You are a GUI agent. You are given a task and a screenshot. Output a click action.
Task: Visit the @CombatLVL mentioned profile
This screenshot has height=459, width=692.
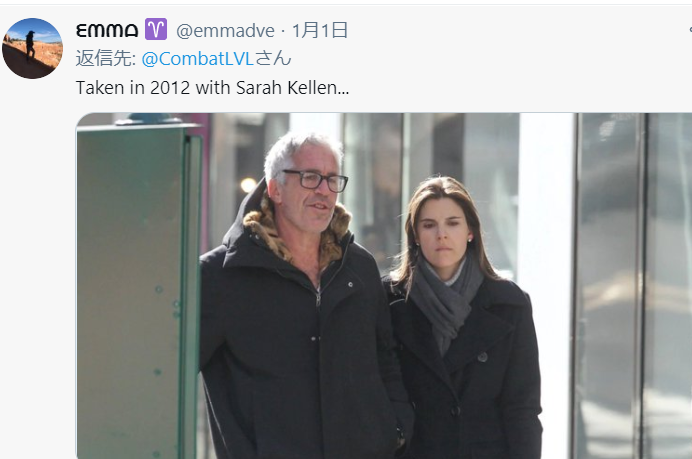point(198,59)
